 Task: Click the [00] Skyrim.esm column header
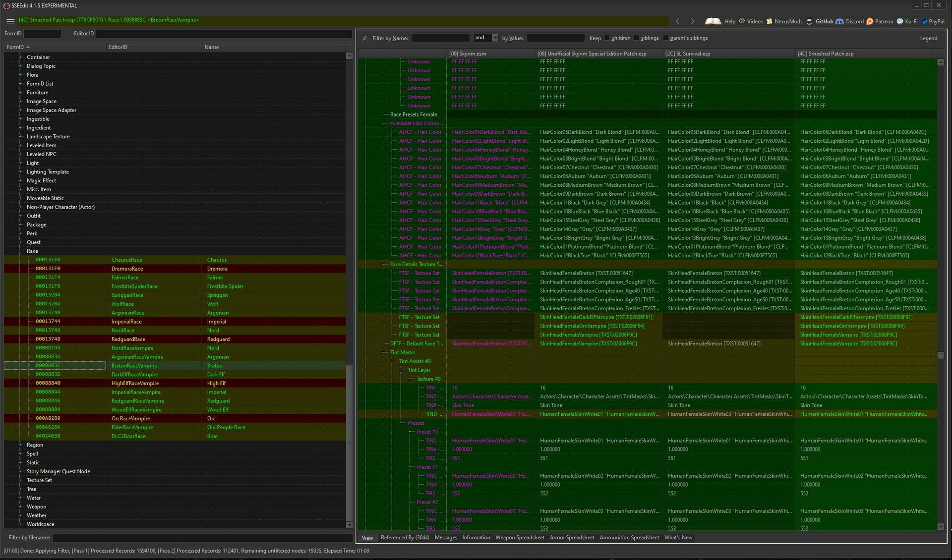pyautogui.click(x=490, y=54)
